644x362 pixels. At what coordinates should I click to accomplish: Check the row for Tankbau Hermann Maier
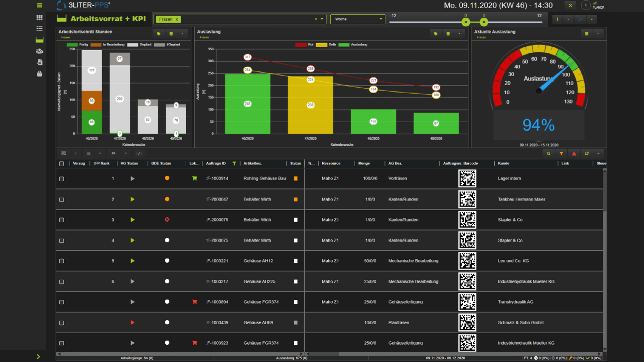[62, 199]
